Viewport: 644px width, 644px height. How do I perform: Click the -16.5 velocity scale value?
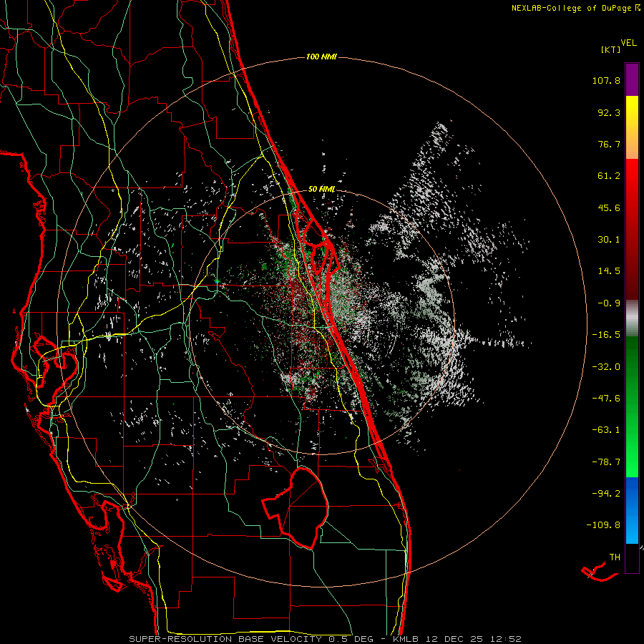tap(606, 335)
